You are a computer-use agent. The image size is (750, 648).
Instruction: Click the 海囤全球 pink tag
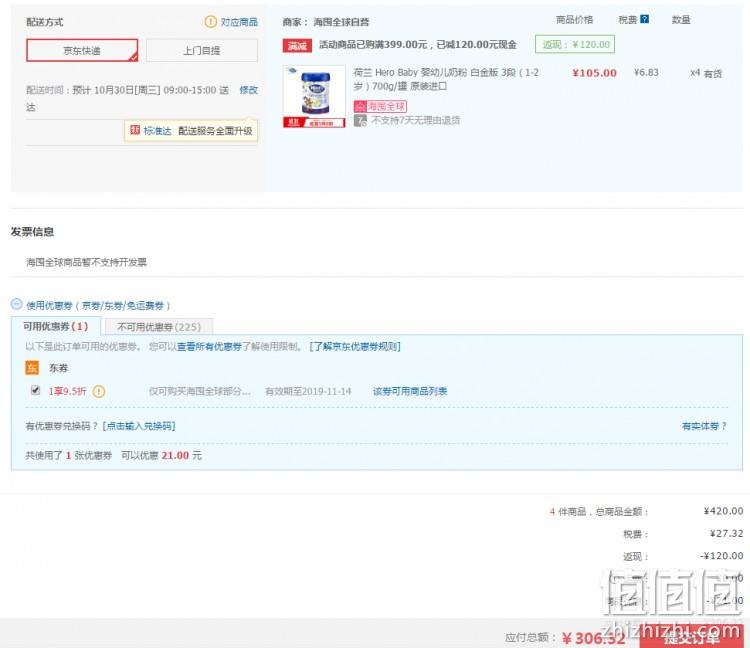point(380,106)
